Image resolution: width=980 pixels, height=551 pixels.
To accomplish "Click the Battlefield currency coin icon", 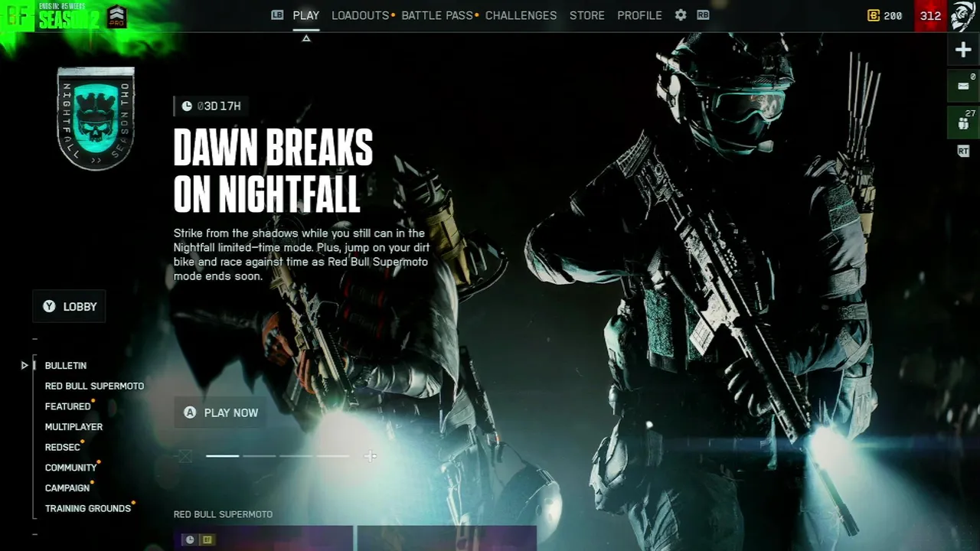I will [x=874, y=15].
